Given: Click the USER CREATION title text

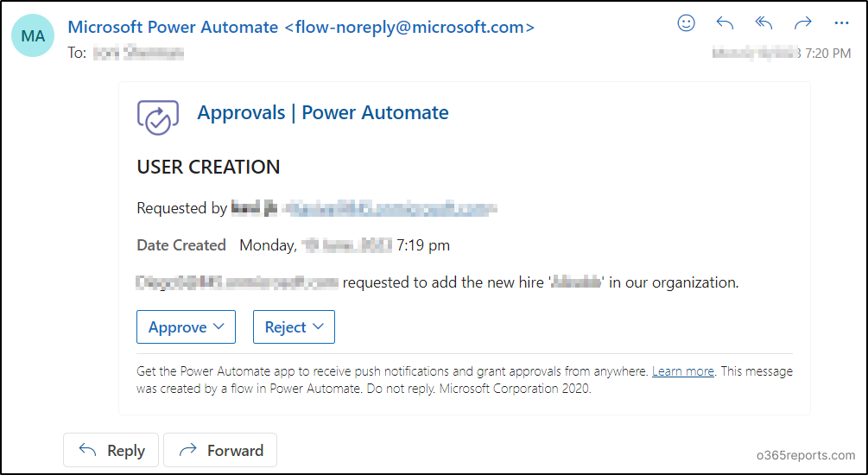Looking at the screenshot, I should coord(208,167).
